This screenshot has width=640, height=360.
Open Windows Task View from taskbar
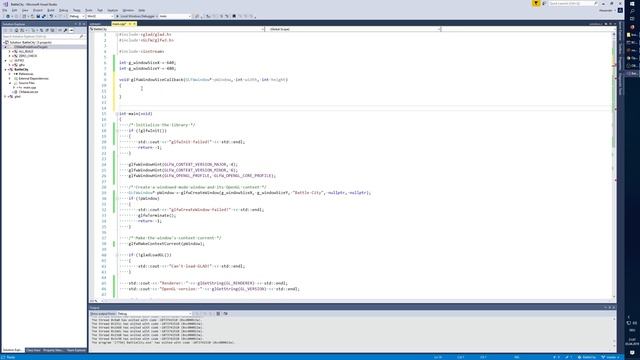pos(632,18)
